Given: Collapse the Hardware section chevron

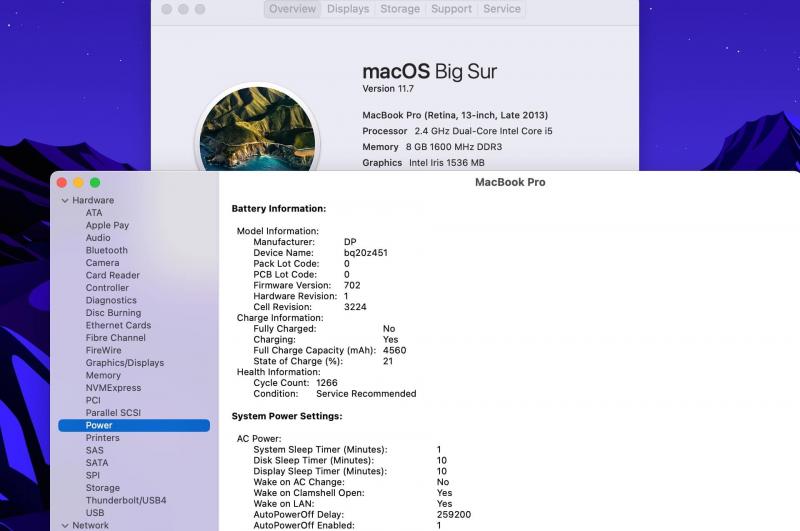Looking at the screenshot, I should (x=65, y=200).
